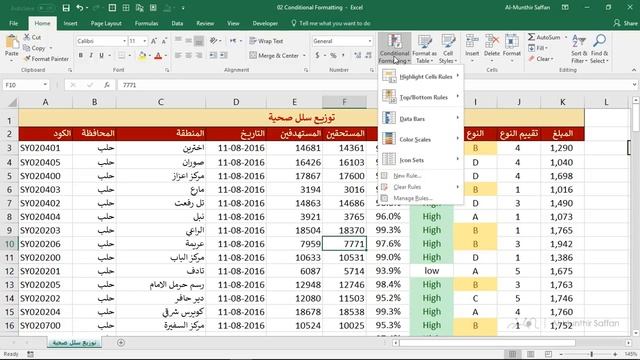Expand Data Bars submenu
The height and width of the screenshot is (360, 640).
pyautogui.click(x=421, y=118)
